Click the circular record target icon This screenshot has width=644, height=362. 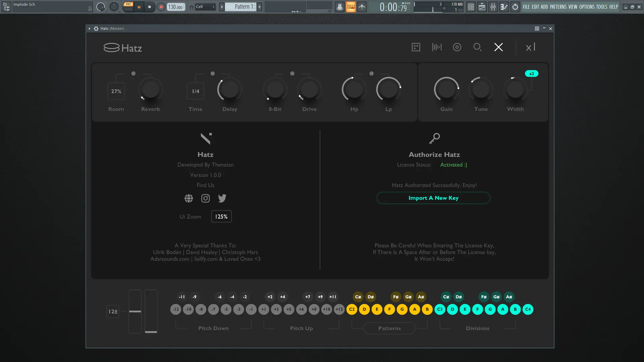tap(457, 47)
